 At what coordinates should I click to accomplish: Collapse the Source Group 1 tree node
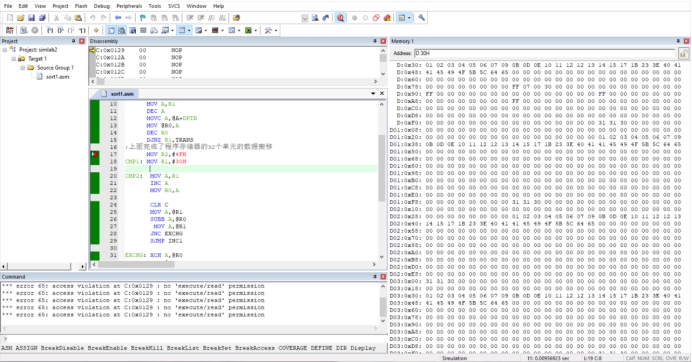[22, 68]
